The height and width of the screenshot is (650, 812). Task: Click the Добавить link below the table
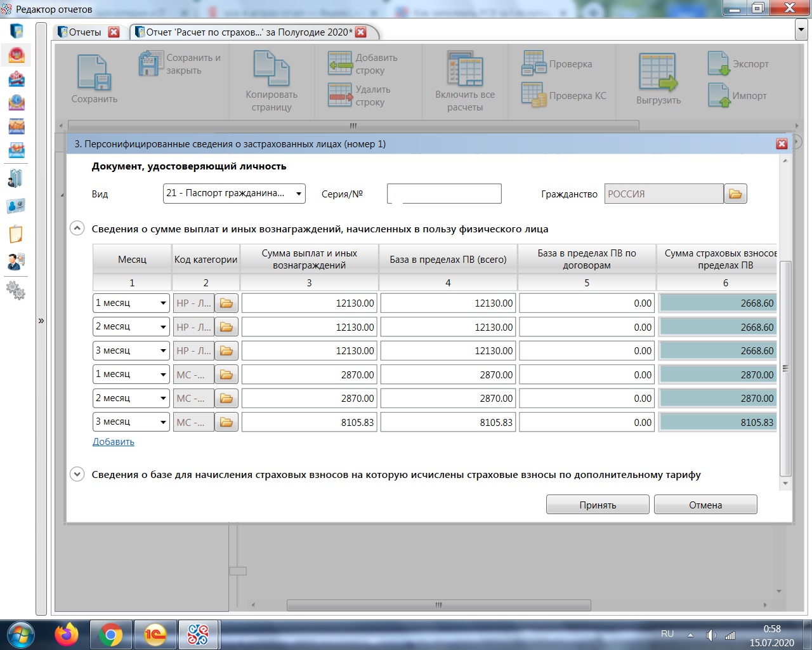pyautogui.click(x=114, y=442)
